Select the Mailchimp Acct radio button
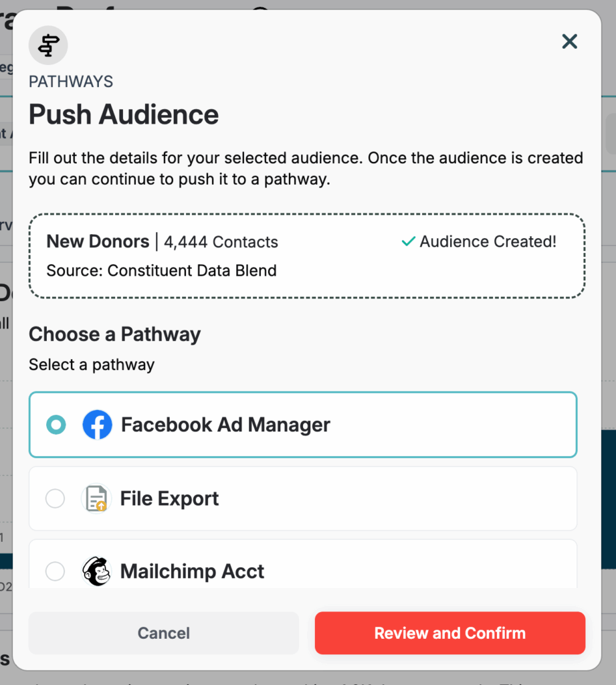Screen dimensions: 616x685 56,571
